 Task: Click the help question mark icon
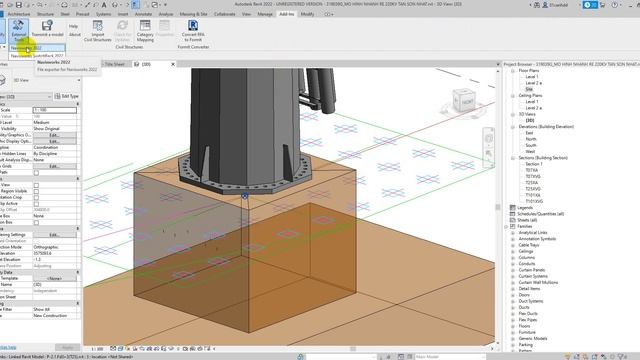coord(615,5)
